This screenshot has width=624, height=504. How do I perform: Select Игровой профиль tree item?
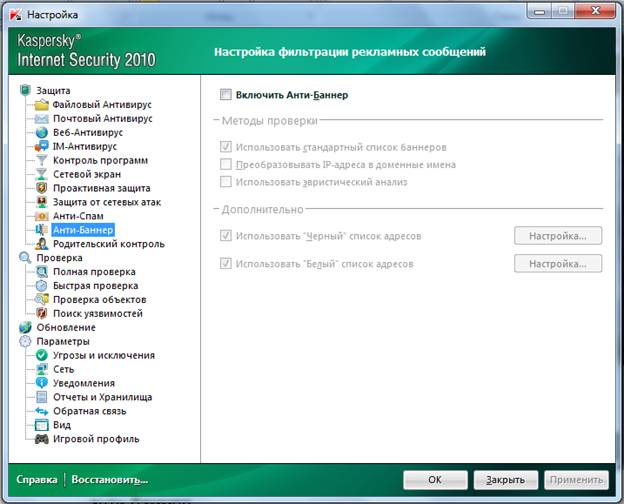coord(96,439)
